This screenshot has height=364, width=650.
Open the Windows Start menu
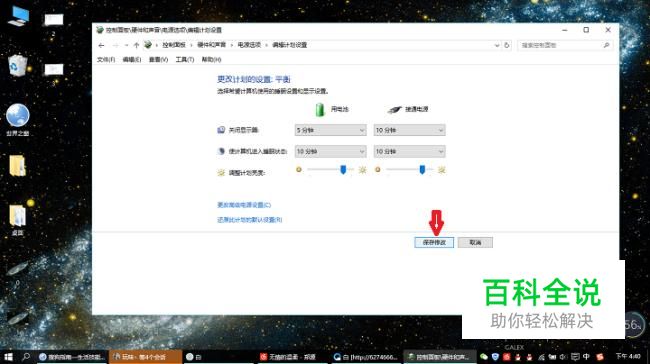point(8,357)
